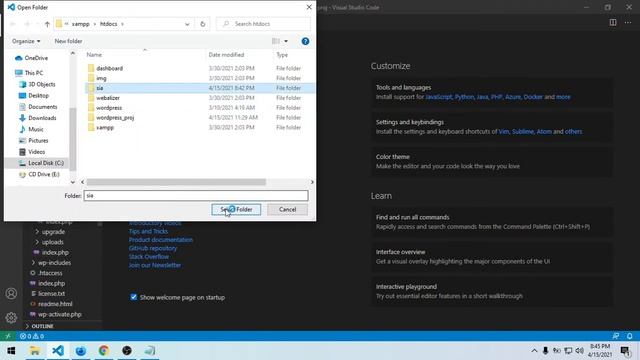Open Chrome from the taskbar
The height and width of the screenshot is (360, 640).
click(x=104, y=350)
